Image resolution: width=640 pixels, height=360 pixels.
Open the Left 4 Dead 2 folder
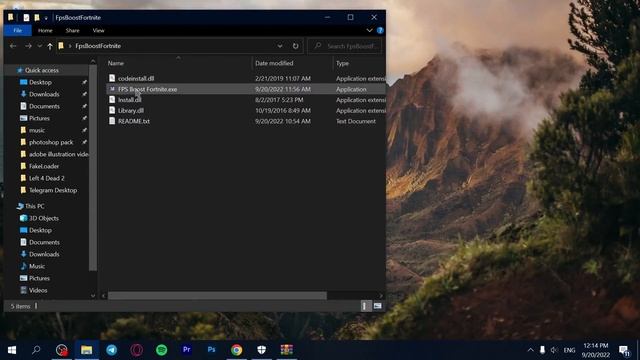(x=47, y=178)
